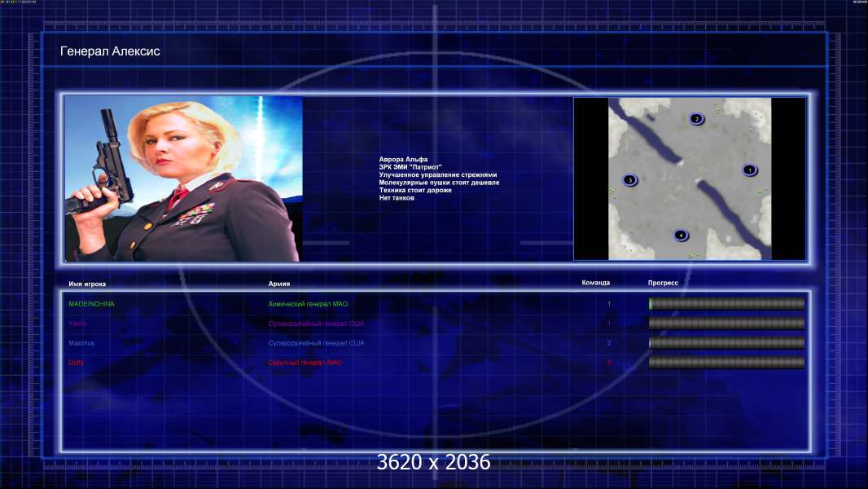Click the 'Нет танков' line
This screenshot has height=489, width=868.
pos(397,198)
